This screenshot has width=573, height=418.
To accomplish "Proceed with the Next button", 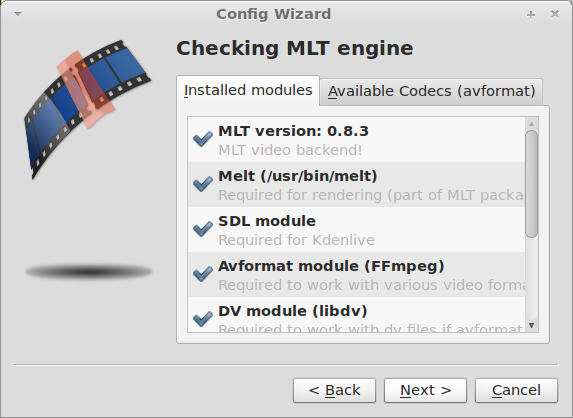I will 425,390.
